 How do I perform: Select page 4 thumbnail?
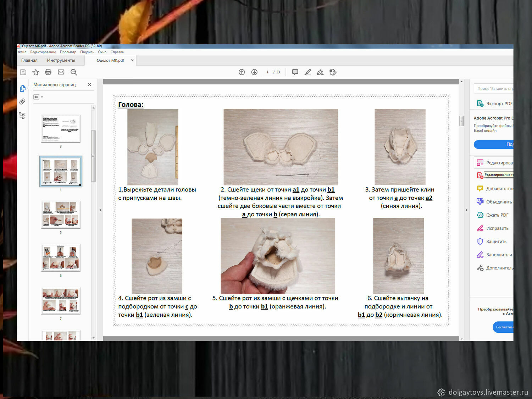[61, 171]
